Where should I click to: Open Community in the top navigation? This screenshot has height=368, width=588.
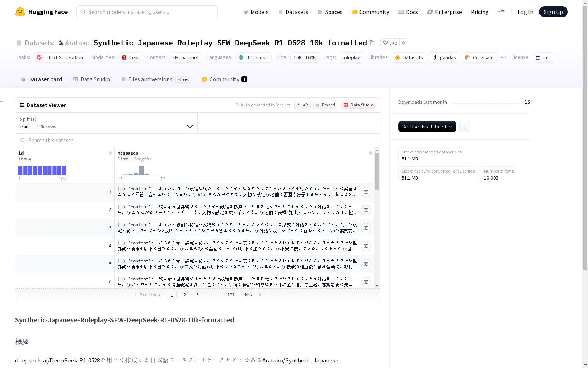point(370,12)
